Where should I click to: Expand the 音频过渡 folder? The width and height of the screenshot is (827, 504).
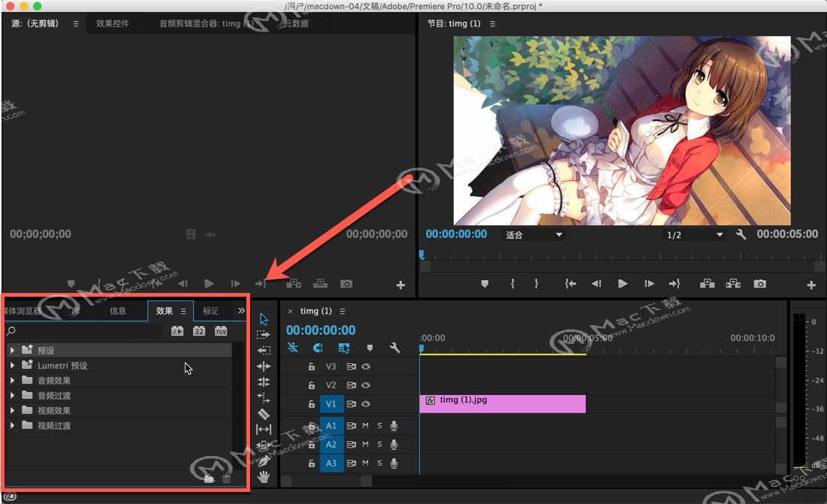tap(12, 395)
